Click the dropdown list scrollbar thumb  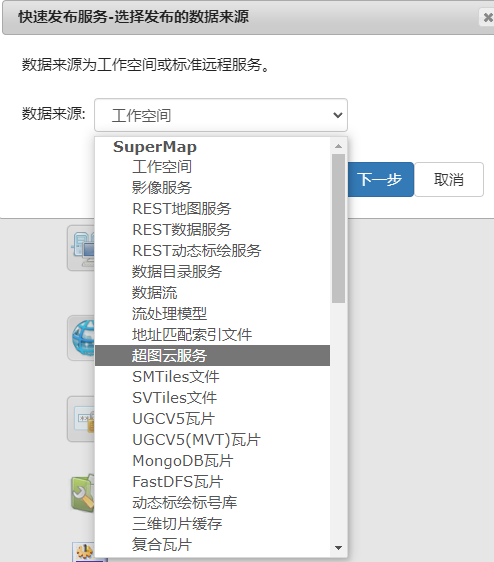[338, 228]
